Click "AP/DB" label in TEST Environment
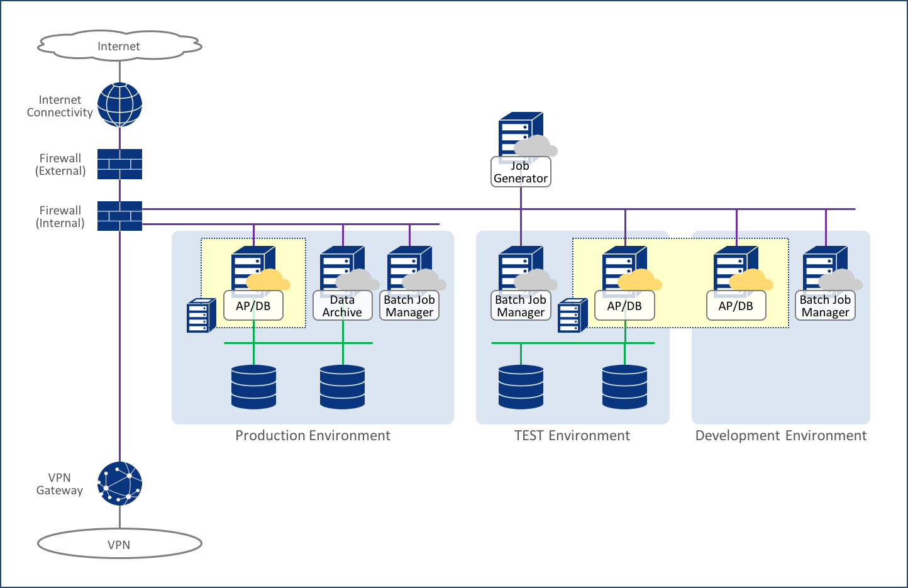 click(x=624, y=306)
